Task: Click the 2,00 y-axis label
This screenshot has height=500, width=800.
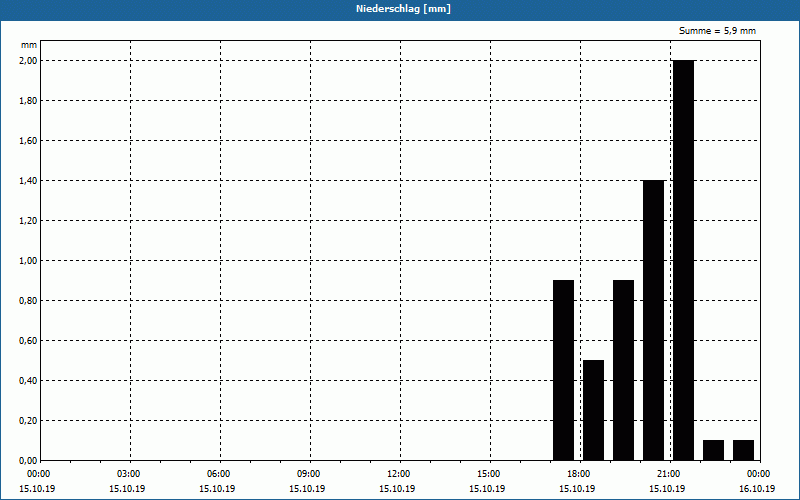Action: coord(28,61)
